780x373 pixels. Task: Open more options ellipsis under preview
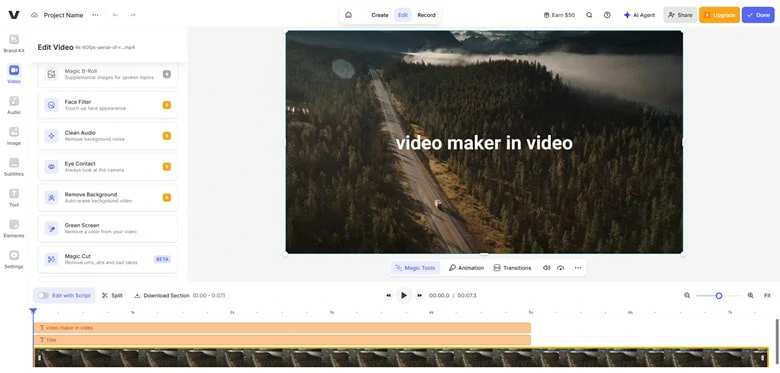[578, 268]
